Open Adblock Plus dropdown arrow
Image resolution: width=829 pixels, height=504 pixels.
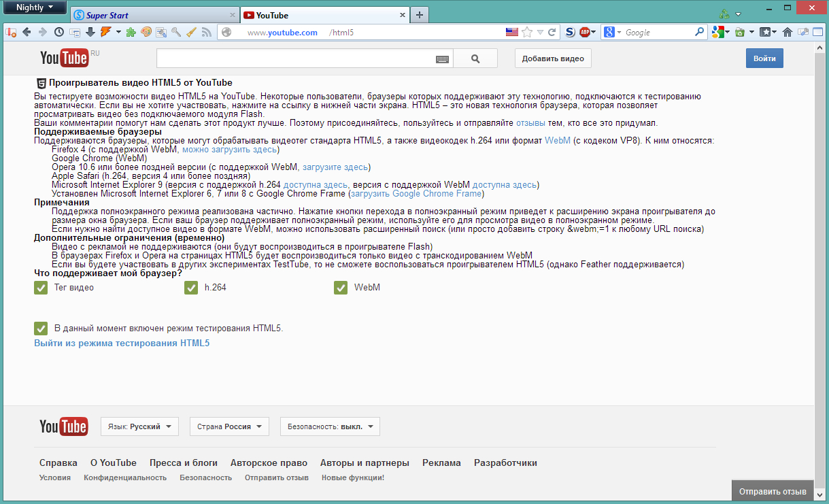coord(594,32)
